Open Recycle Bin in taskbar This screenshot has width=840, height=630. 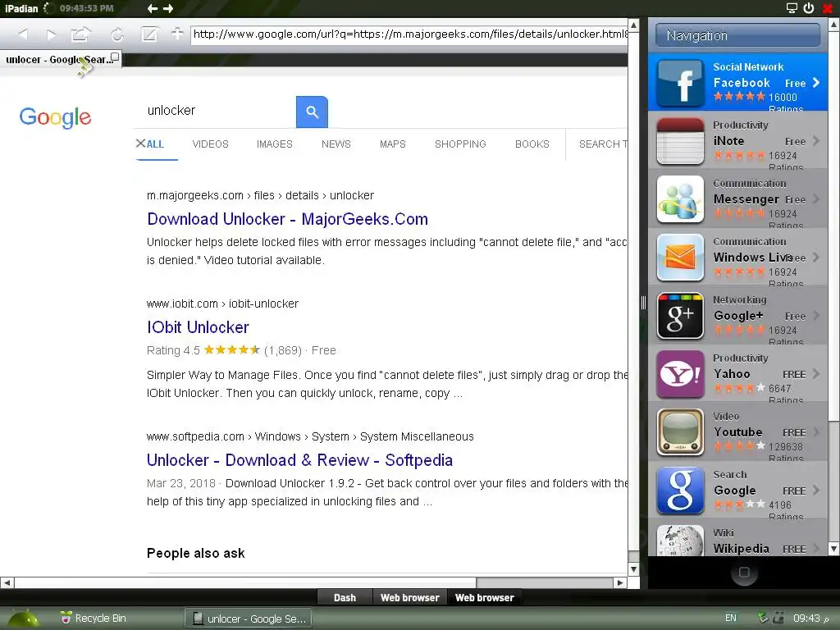point(93,619)
